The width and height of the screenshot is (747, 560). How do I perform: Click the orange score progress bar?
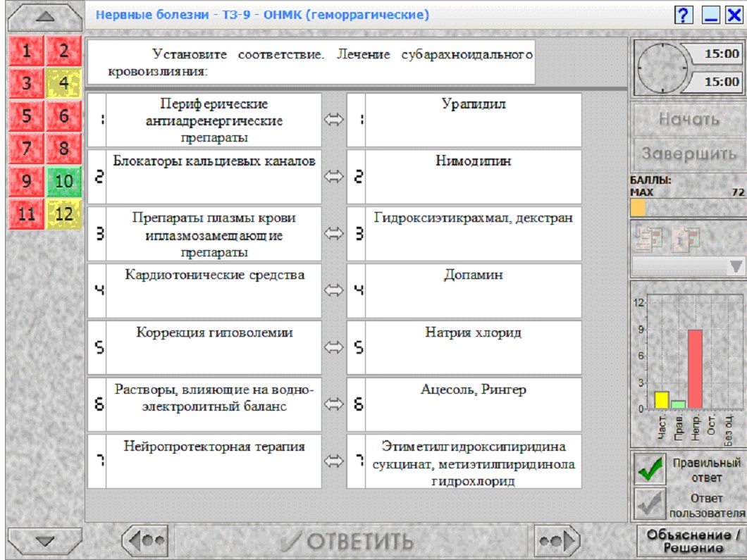click(638, 208)
